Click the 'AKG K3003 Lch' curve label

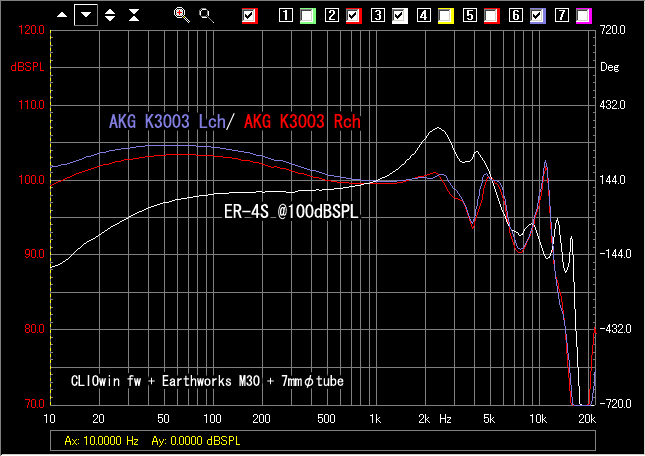[x=167, y=122]
